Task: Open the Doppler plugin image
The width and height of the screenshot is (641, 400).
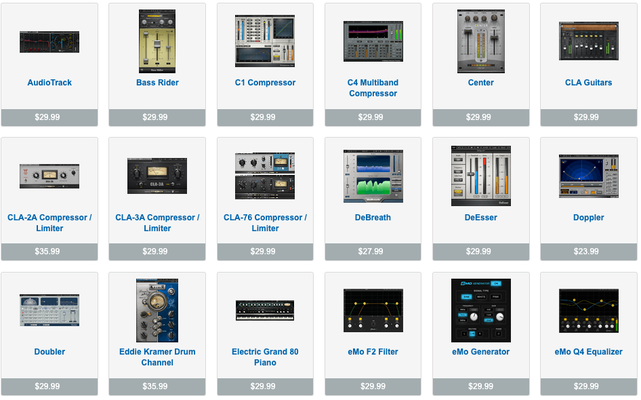Action: [x=589, y=176]
